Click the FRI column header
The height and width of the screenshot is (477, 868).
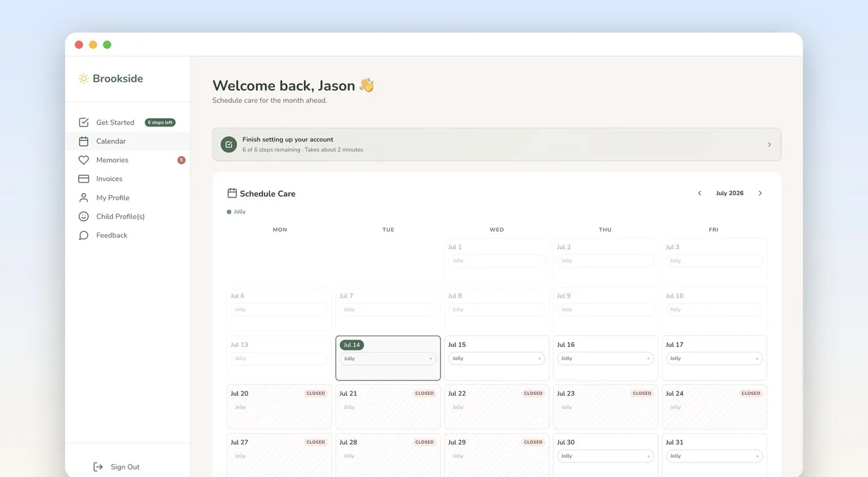pos(714,230)
